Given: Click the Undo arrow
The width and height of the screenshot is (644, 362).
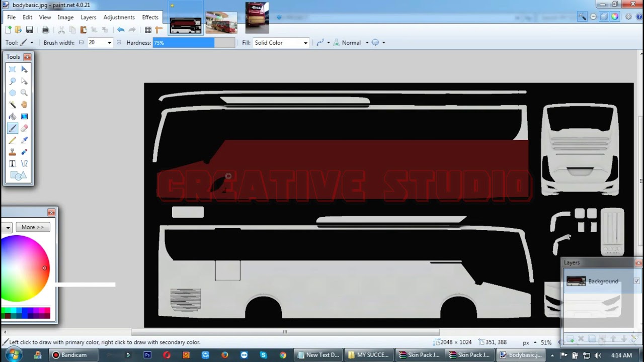Looking at the screenshot, I should 121,30.
